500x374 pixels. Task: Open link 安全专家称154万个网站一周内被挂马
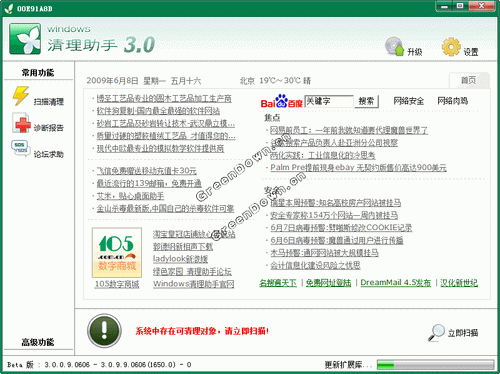coord(334,215)
